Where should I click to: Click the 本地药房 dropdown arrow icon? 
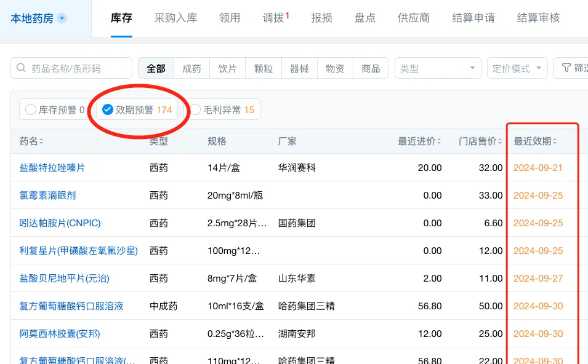tap(62, 18)
